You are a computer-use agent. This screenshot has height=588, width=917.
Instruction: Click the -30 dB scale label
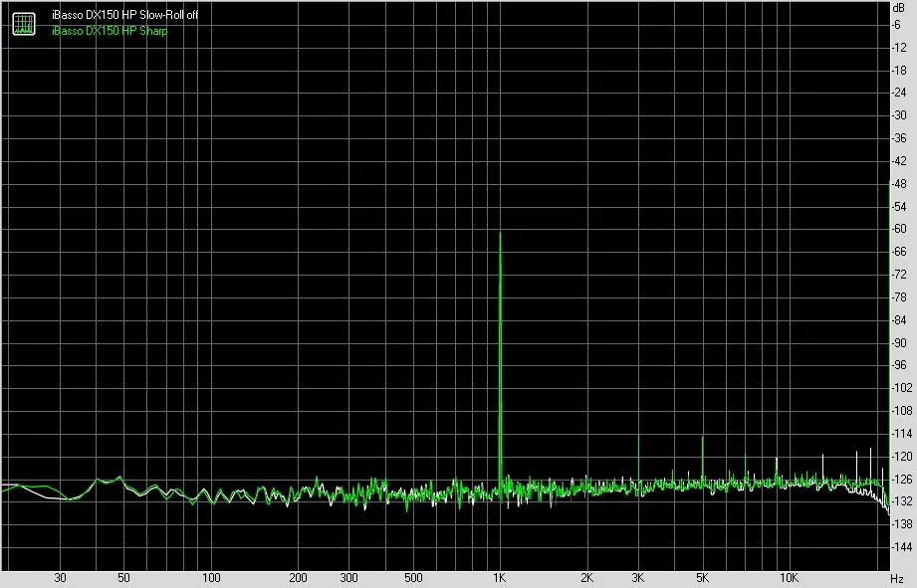pos(899,115)
